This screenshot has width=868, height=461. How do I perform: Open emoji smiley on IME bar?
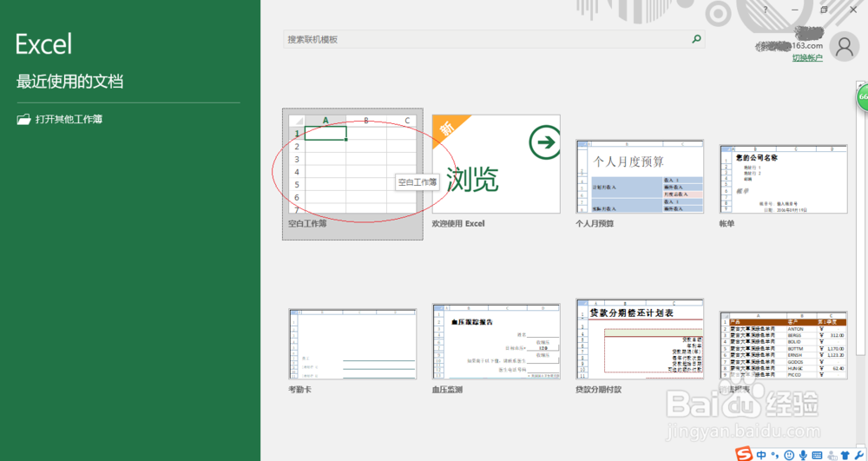tap(789, 455)
